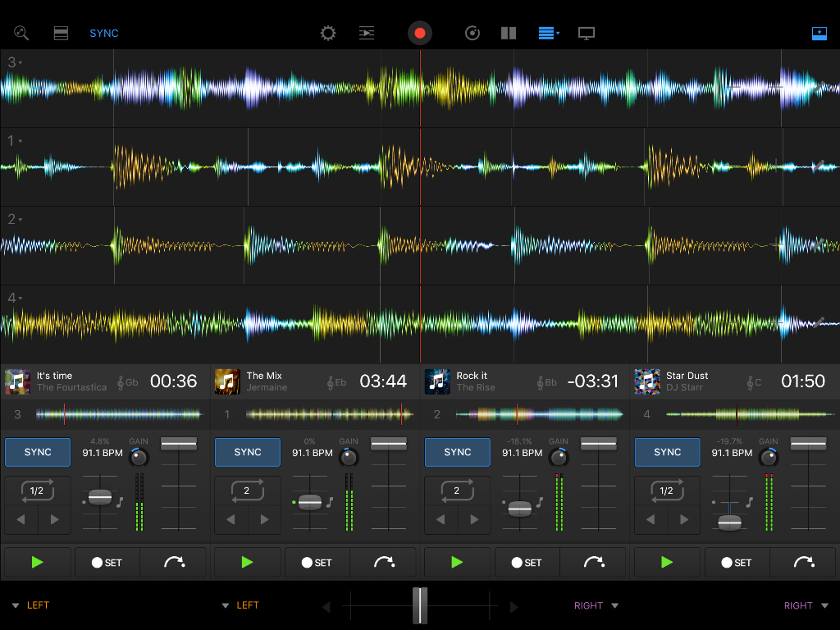Switch to turntable view icon
Image resolution: width=840 pixels, height=630 pixels.
click(x=472, y=34)
